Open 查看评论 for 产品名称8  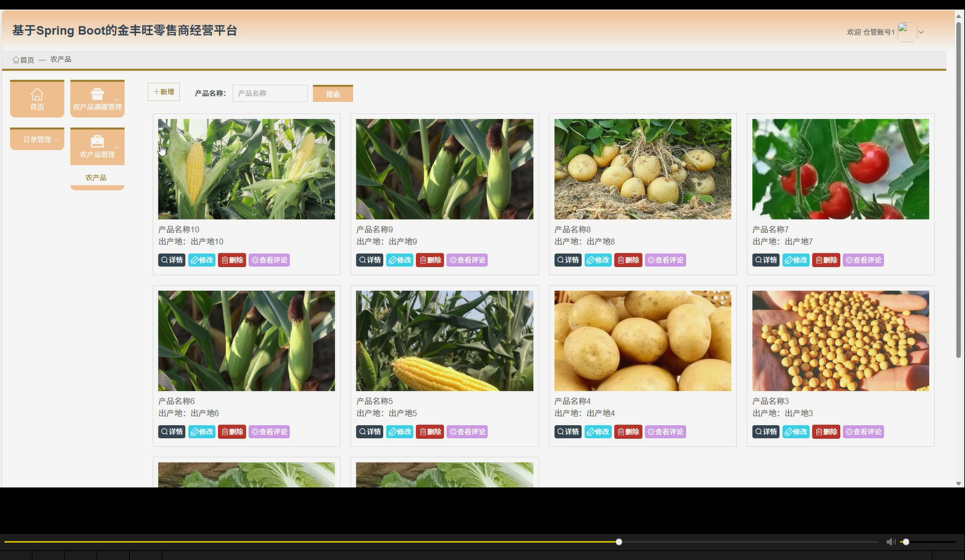click(665, 260)
